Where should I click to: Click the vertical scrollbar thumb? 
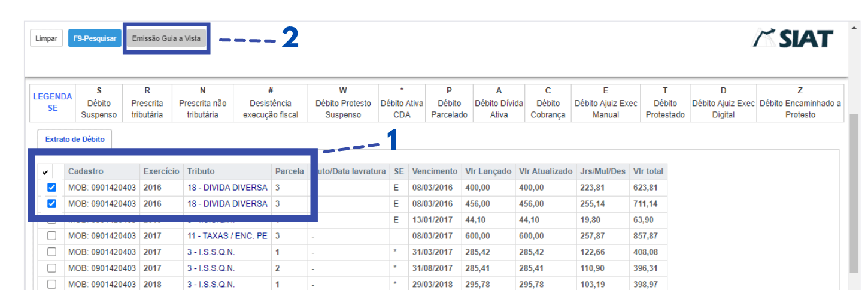click(x=854, y=198)
